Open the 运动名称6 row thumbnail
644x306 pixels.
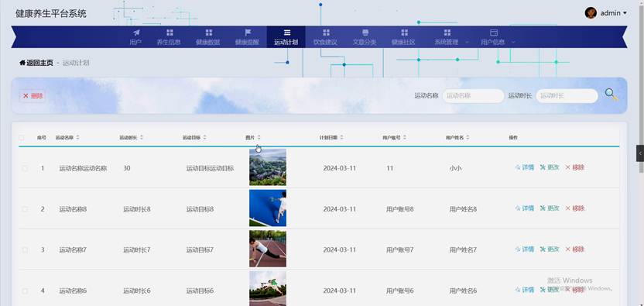(x=268, y=288)
